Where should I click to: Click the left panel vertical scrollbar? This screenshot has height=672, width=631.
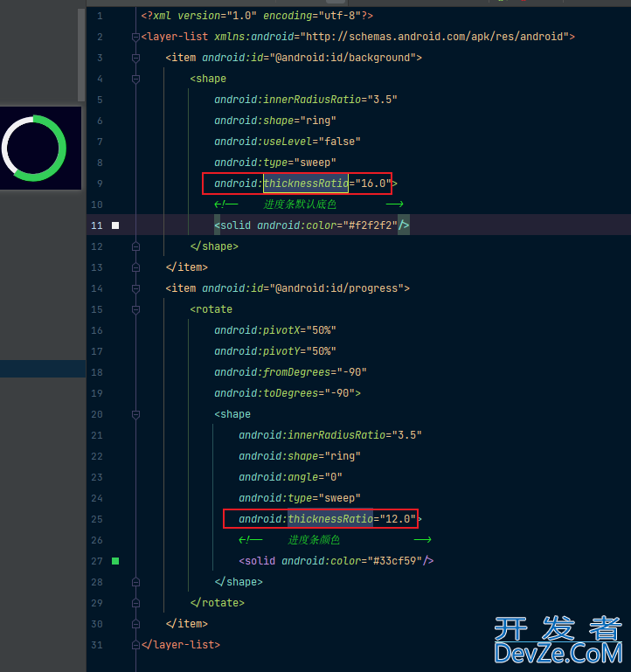81,55
